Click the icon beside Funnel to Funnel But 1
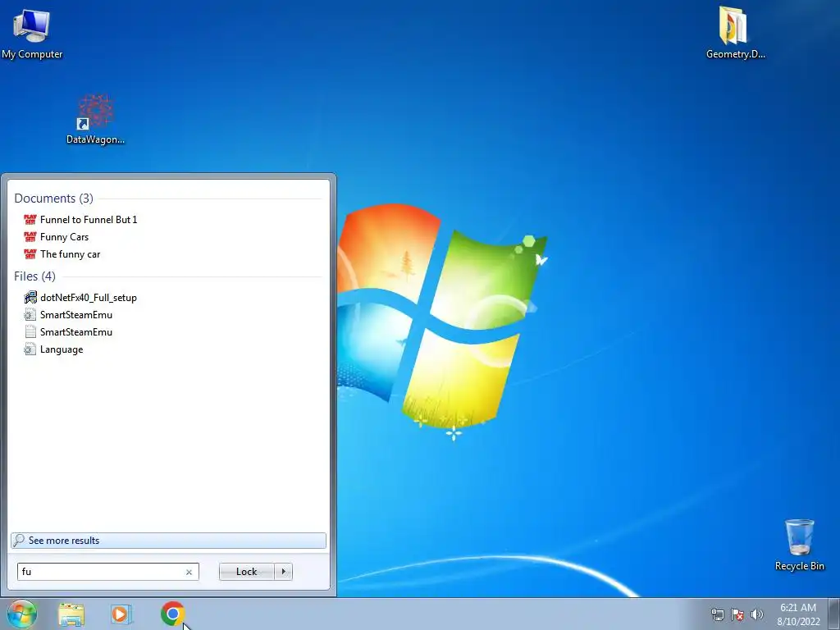840x630 pixels. (30, 220)
